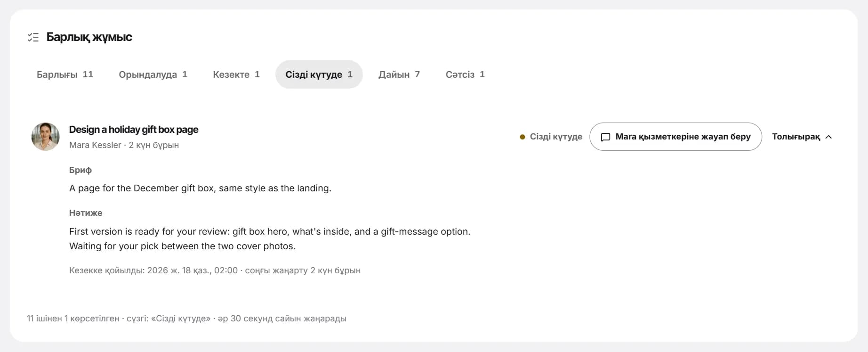868x352 pixels.
Task: Show the Дайын tab with 7 items
Action: 399,74
